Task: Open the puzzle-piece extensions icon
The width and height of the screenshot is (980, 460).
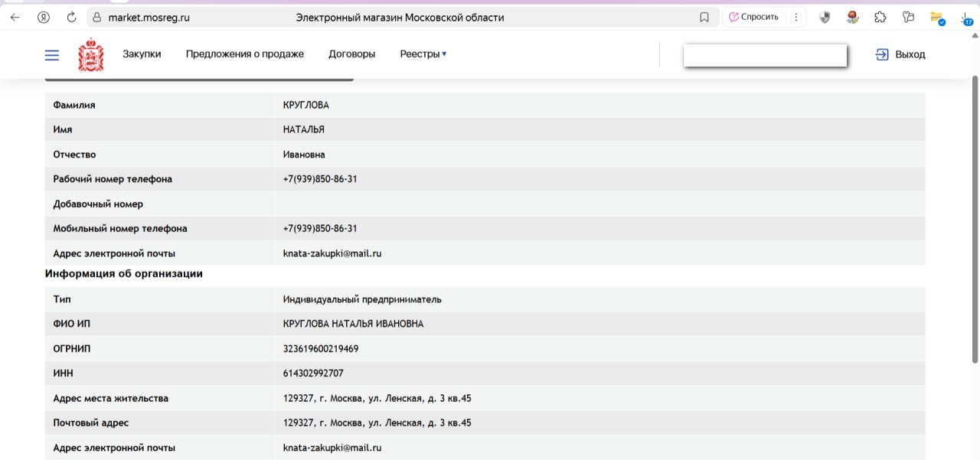Action: pos(880,17)
